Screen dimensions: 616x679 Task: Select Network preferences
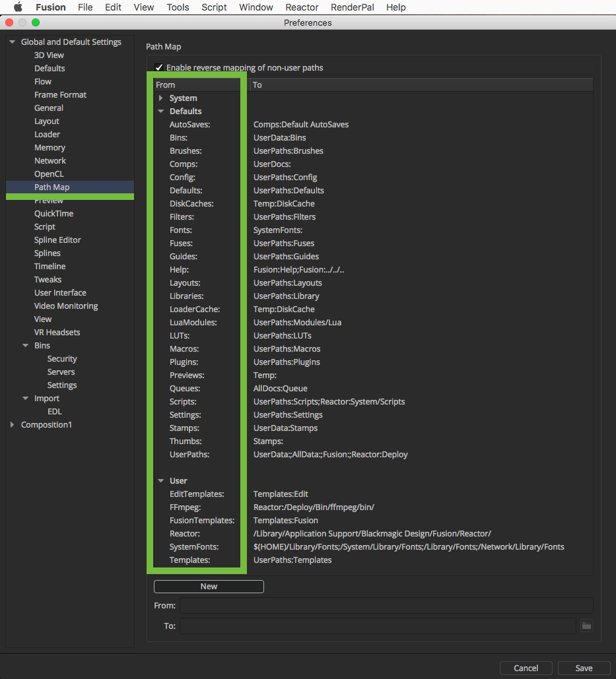tap(50, 161)
